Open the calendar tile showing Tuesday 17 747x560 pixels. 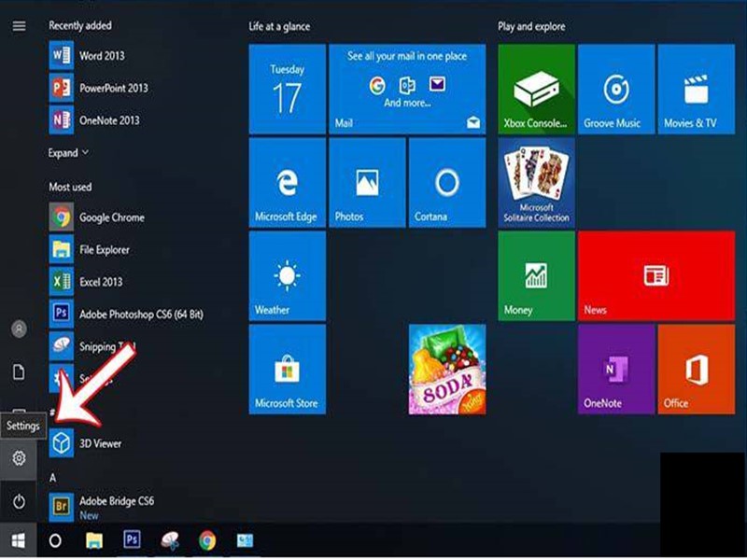[x=288, y=89]
